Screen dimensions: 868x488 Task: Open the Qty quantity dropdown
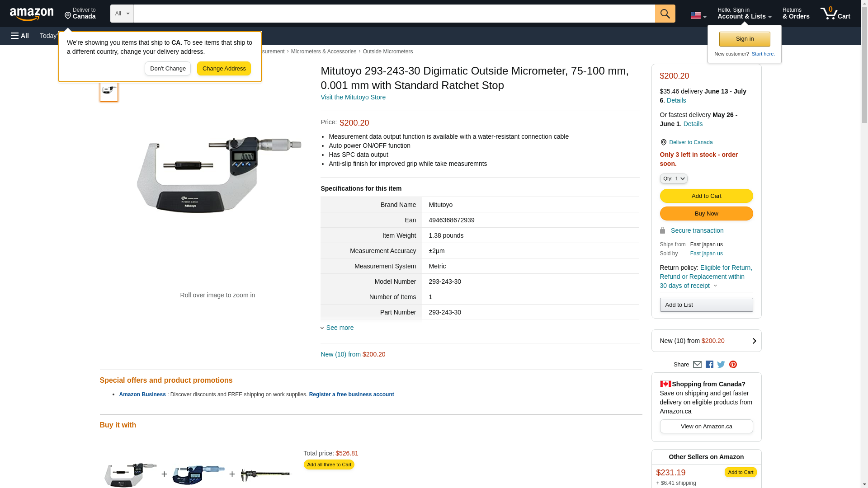(x=673, y=179)
